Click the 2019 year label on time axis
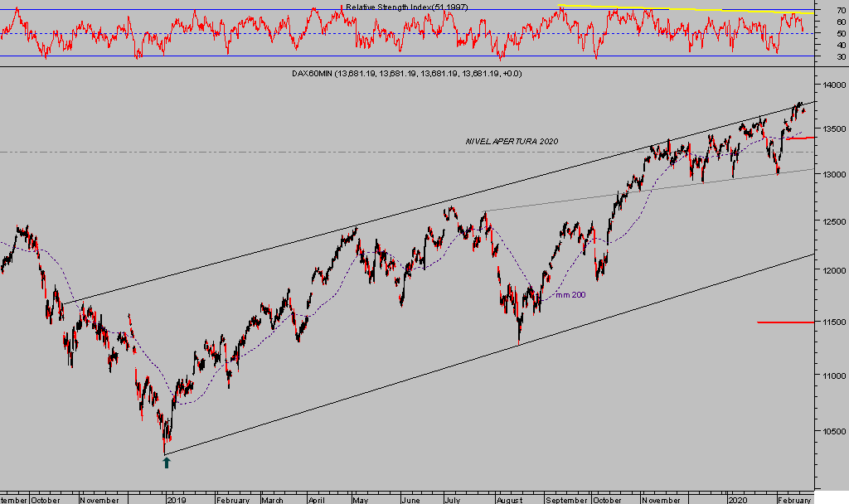 coord(177,500)
